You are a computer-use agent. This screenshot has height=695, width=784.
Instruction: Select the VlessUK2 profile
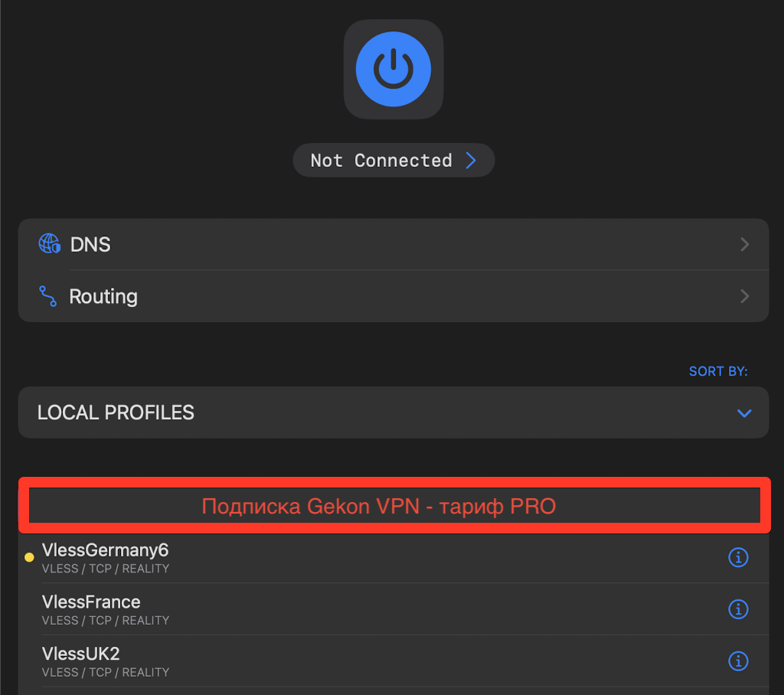tap(394, 661)
